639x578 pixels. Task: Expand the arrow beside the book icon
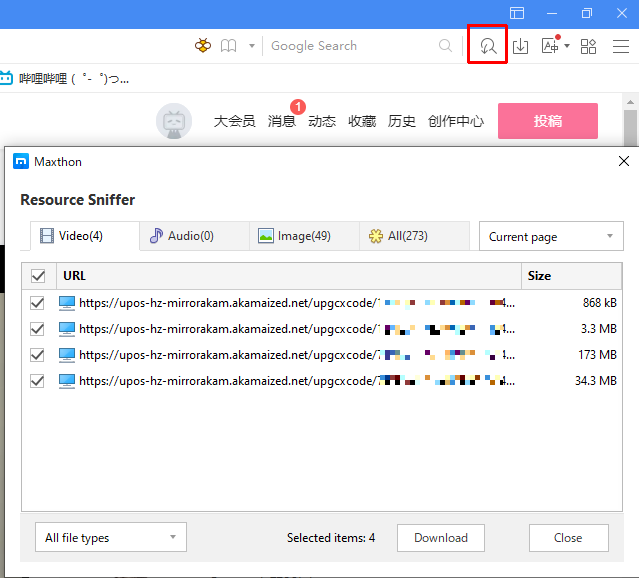(252, 46)
